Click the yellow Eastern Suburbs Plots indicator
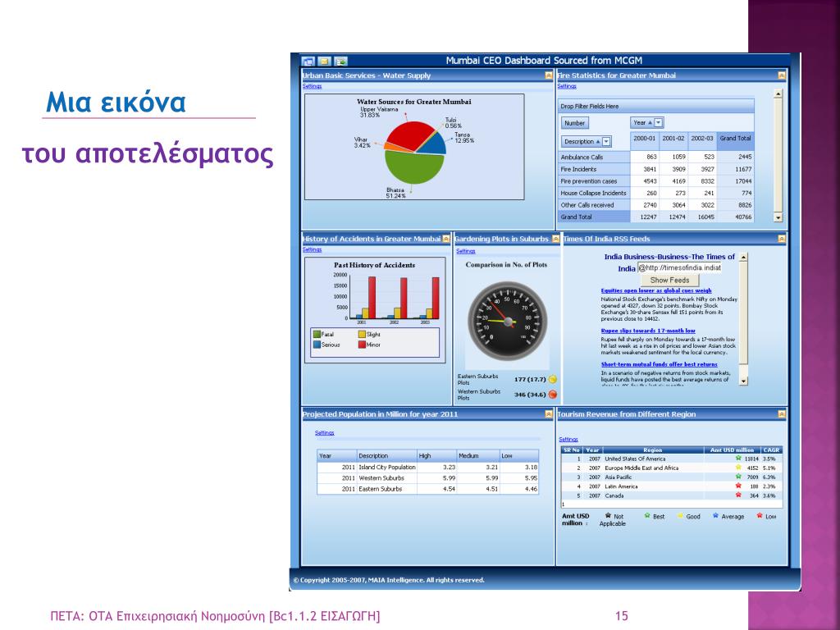 point(552,379)
